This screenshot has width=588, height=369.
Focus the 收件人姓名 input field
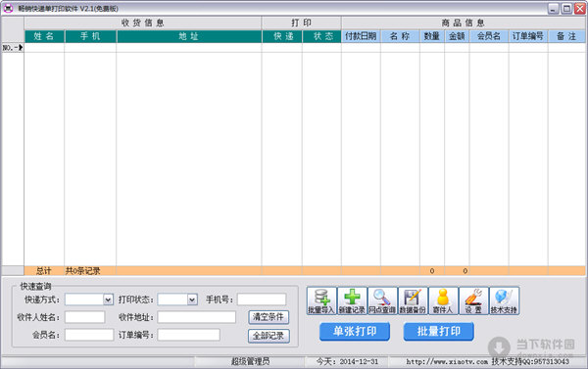[84, 317]
